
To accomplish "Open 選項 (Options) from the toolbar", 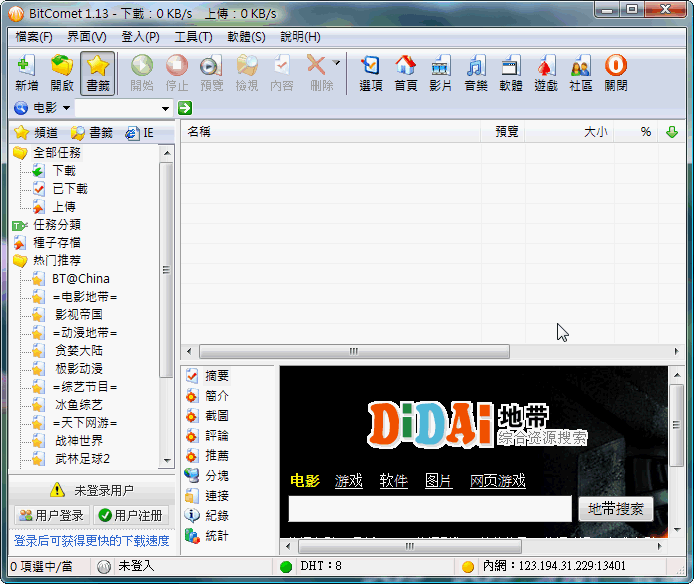I will coord(371,73).
